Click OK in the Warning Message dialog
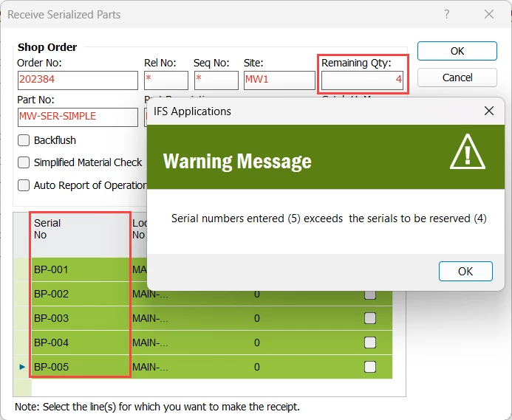The image size is (512, 420). point(465,271)
